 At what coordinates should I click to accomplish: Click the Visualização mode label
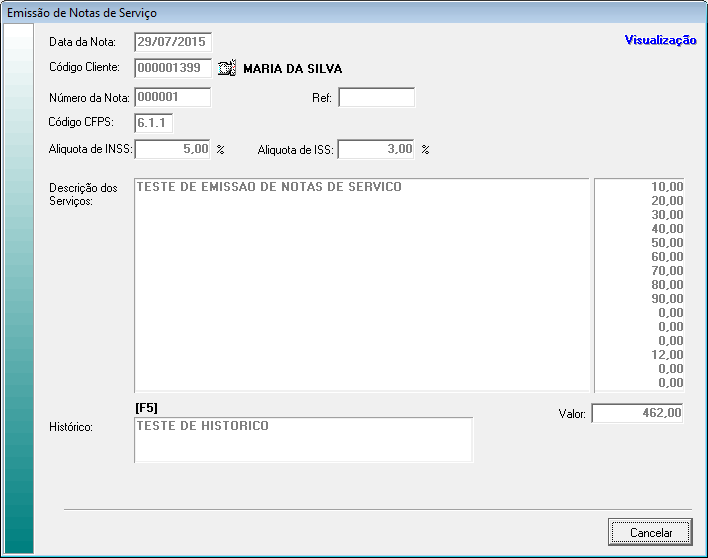pyautogui.click(x=660, y=40)
